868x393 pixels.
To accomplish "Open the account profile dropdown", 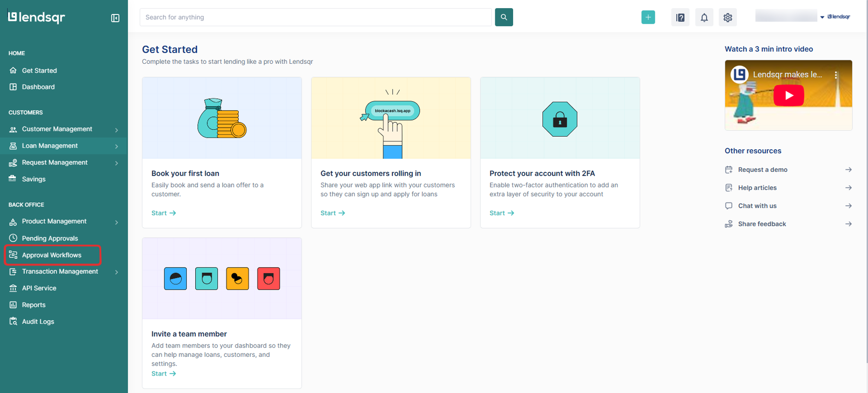I will pos(822,17).
